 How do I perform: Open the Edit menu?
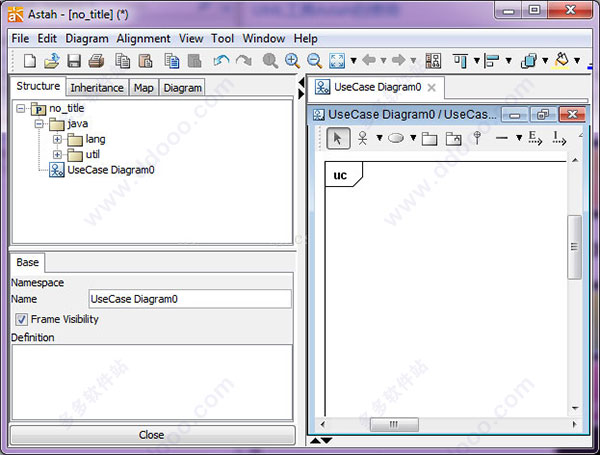tap(47, 39)
